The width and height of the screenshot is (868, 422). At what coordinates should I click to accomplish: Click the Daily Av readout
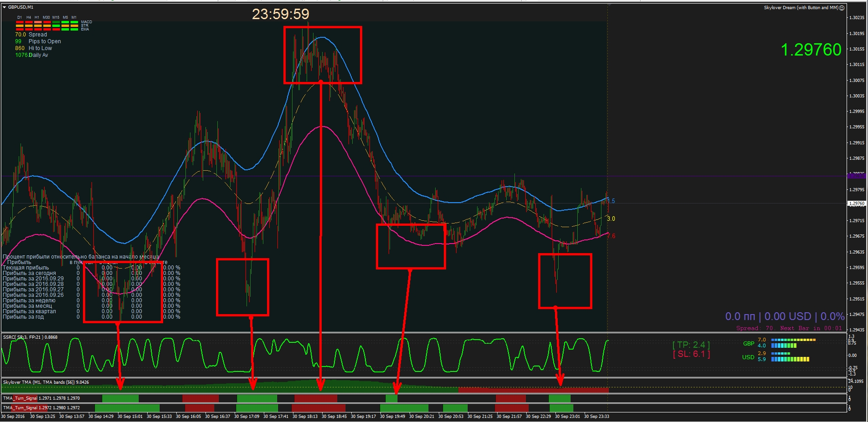(x=31, y=55)
